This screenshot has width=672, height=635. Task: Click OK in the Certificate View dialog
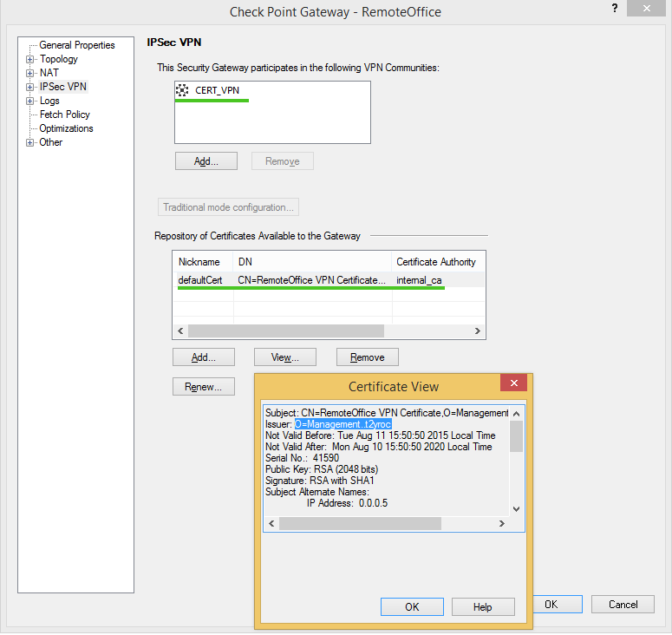(412, 606)
